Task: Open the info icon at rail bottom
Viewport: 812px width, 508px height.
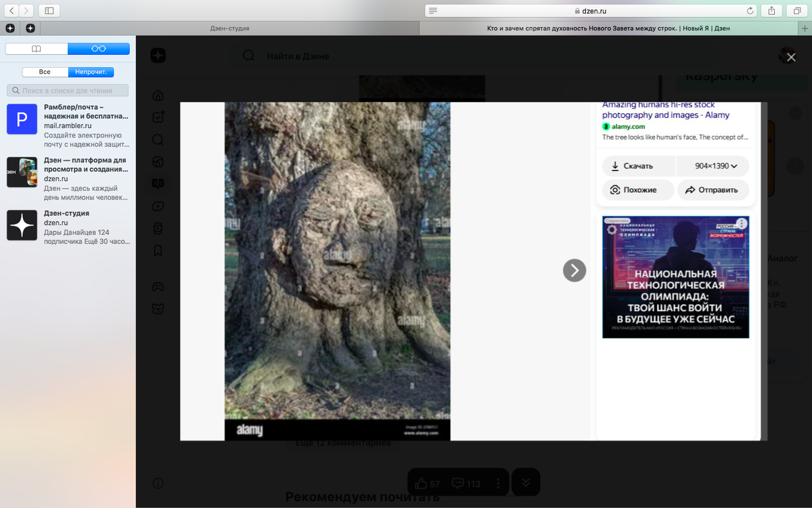Action: pyautogui.click(x=158, y=484)
